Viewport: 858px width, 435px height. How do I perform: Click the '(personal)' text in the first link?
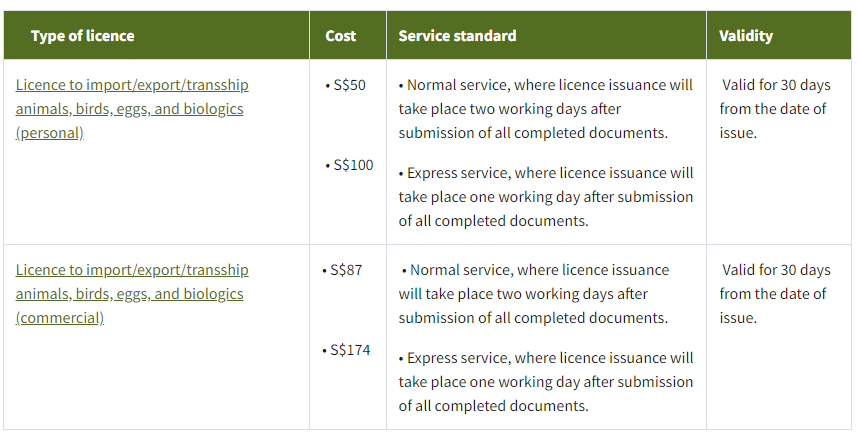(x=49, y=133)
